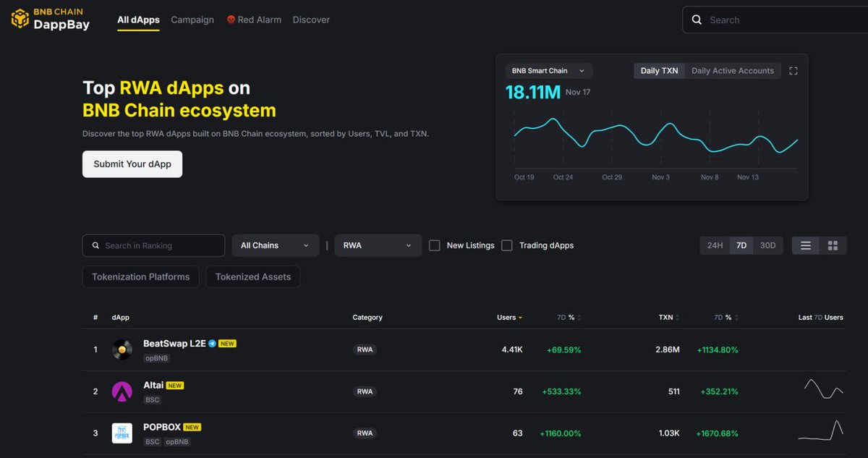The height and width of the screenshot is (458, 868).
Task: Click the +1134.80% TXN change value
Action: point(718,350)
